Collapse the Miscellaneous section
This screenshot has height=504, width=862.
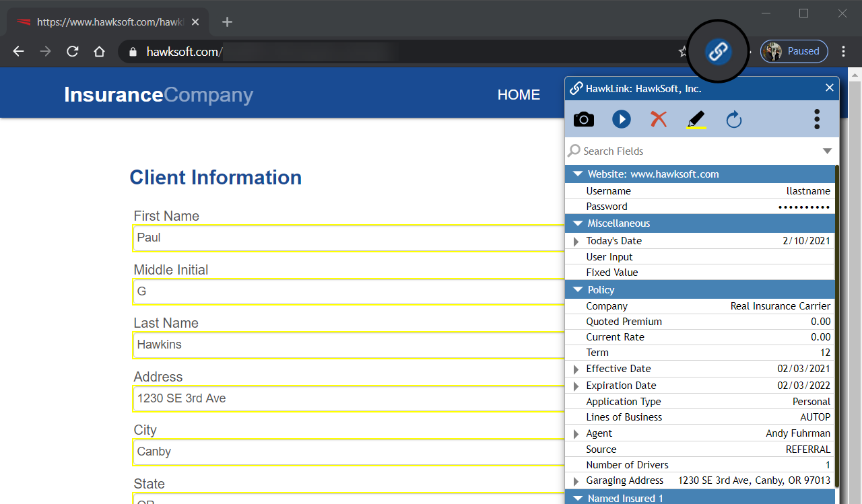577,223
